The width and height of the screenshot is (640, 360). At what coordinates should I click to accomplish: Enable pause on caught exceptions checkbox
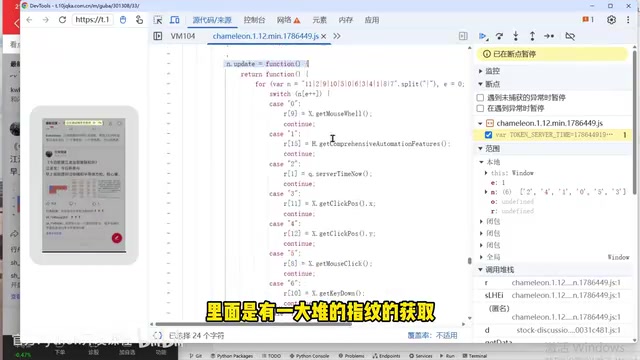tap(480, 108)
